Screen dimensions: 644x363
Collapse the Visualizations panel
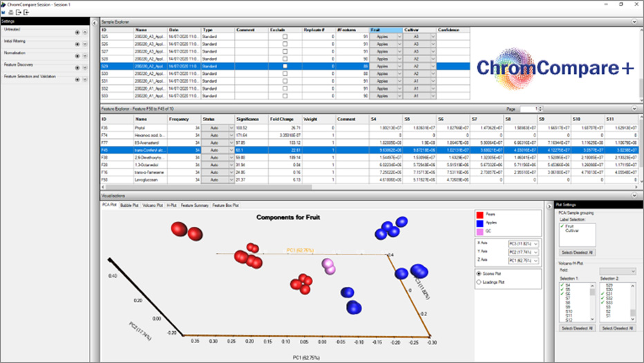coord(634,196)
